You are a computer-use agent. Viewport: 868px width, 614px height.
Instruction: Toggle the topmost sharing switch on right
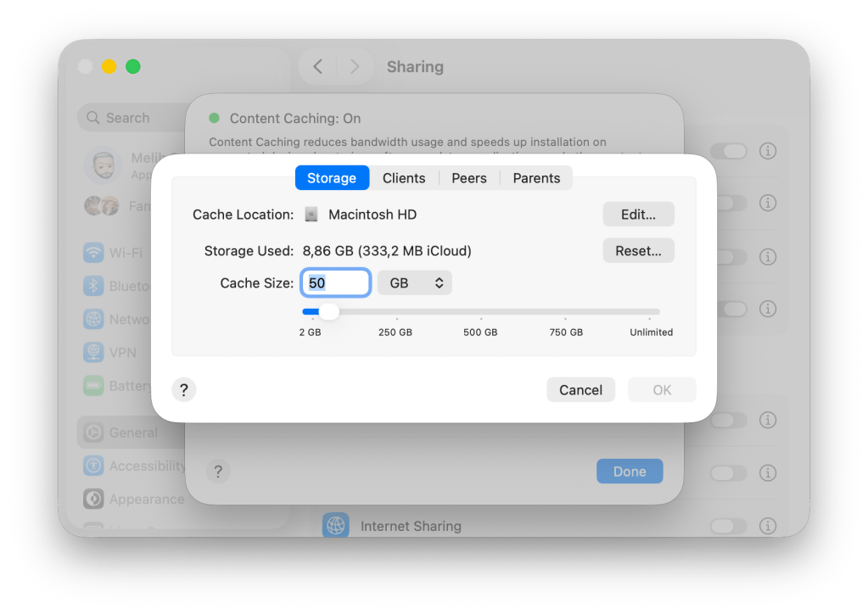728,151
